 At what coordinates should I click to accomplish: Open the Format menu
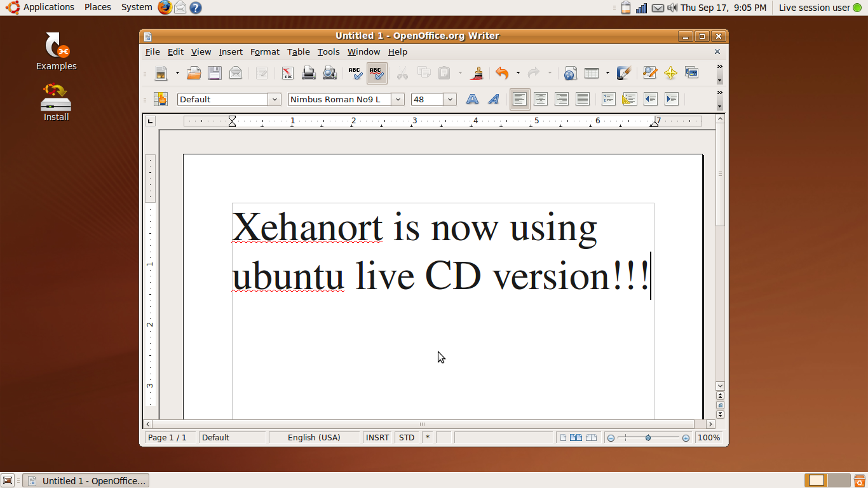click(x=264, y=52)
